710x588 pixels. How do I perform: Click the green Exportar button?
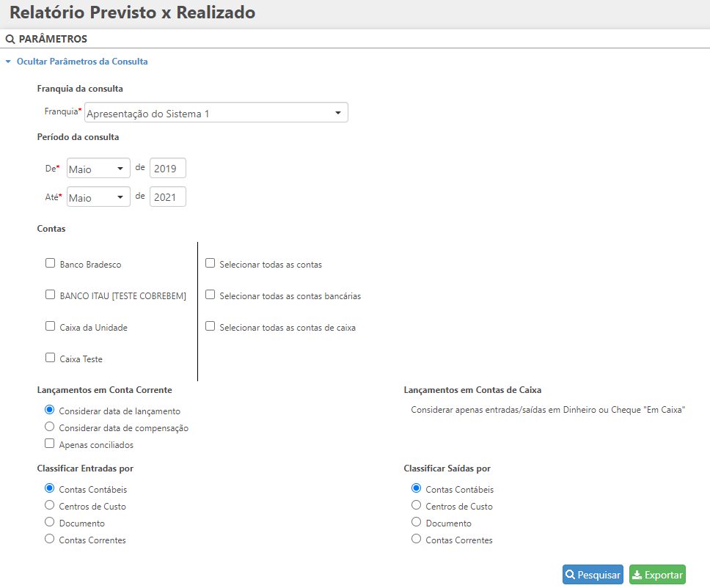point(657,575)
